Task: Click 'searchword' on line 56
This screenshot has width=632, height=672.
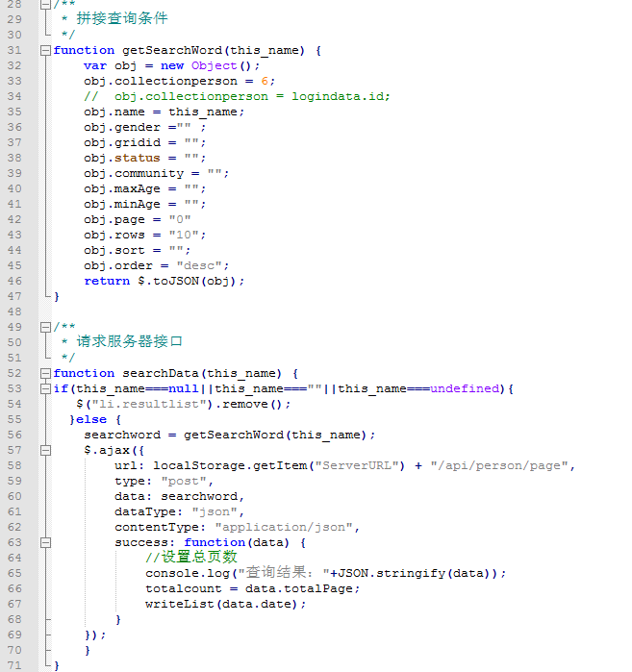Action: pyautogui.click(x=122, y=435)
